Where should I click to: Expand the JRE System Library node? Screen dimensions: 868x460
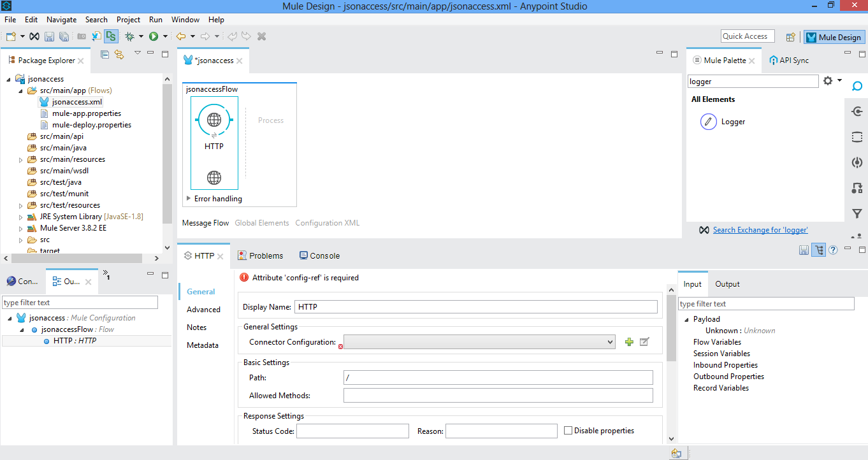(20, 217)
